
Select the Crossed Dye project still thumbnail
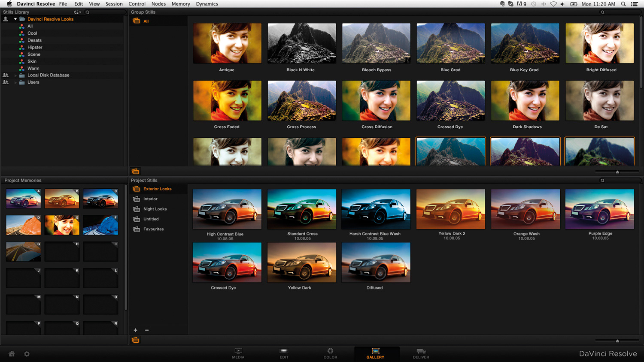tap(227, 262)
